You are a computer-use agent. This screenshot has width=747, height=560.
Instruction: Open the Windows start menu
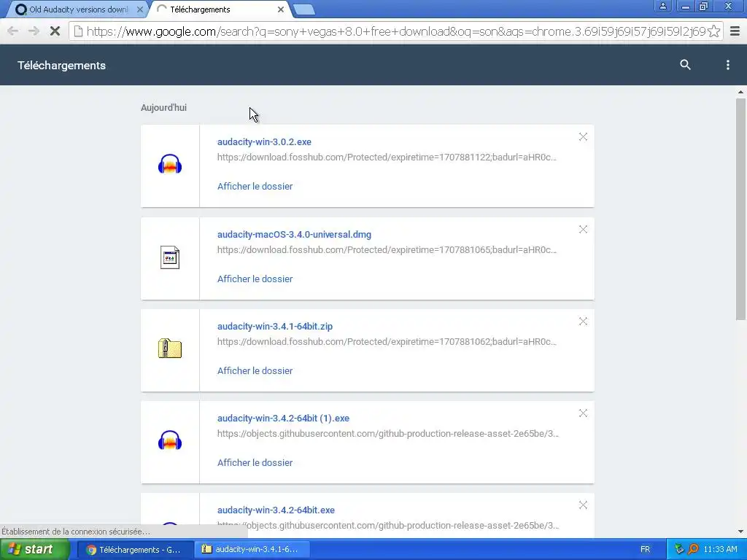click(35, 549)
